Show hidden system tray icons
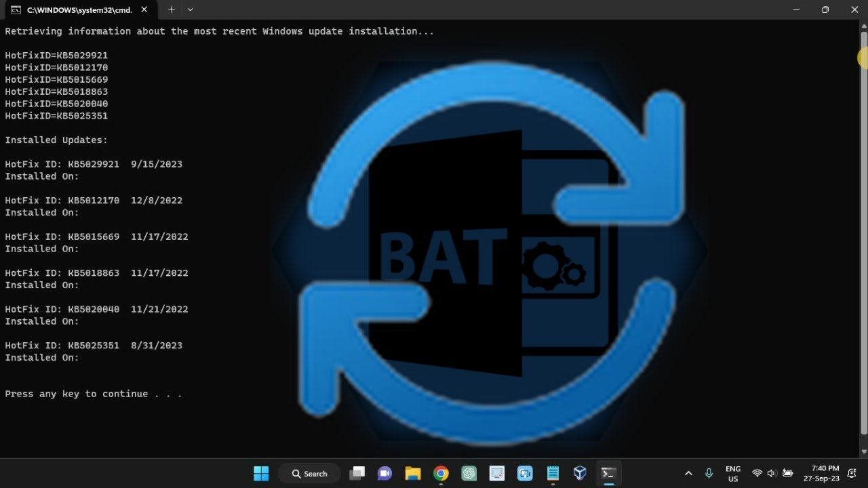Screen dimensions: 868x488 [x=688, y=474]
